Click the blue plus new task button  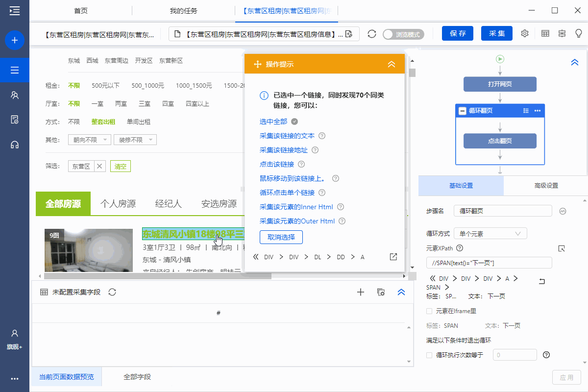[15, 40]
